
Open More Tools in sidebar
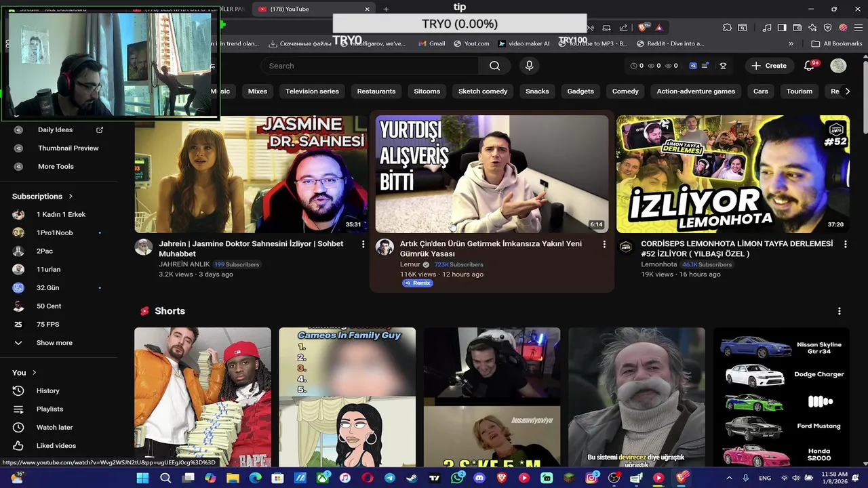[56, 167]
